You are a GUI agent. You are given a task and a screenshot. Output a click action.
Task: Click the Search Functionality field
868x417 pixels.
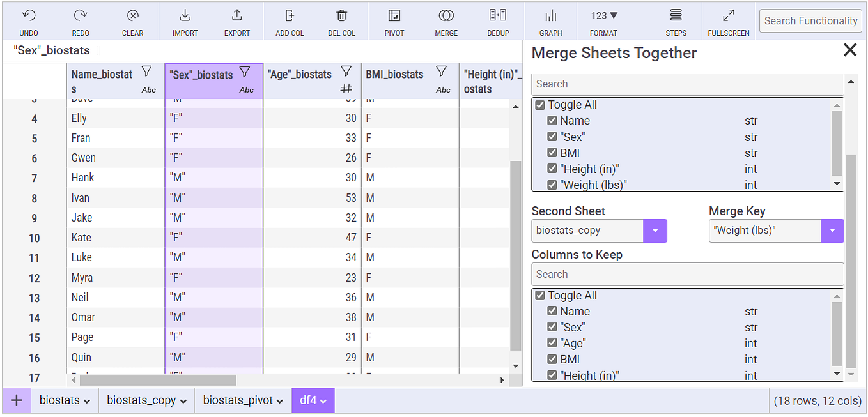click(810, 21)
